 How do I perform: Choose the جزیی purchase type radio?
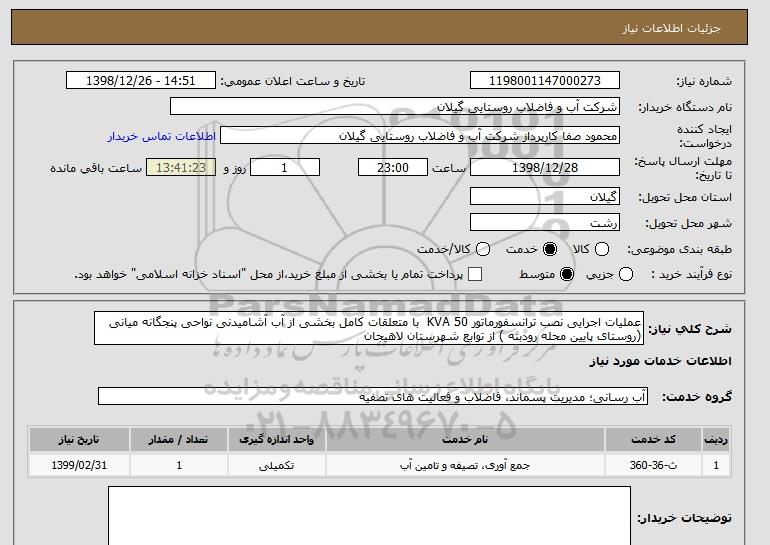(x=626, y=274)
